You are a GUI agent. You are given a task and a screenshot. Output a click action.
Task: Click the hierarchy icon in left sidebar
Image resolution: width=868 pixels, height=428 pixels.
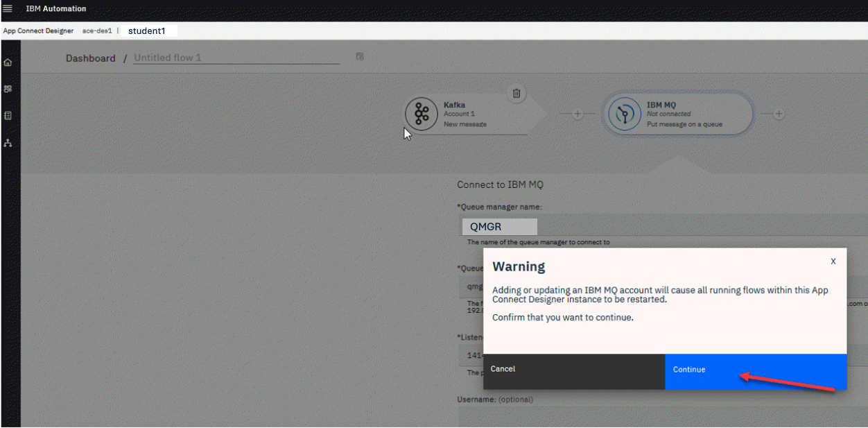[x=8, y=143]
